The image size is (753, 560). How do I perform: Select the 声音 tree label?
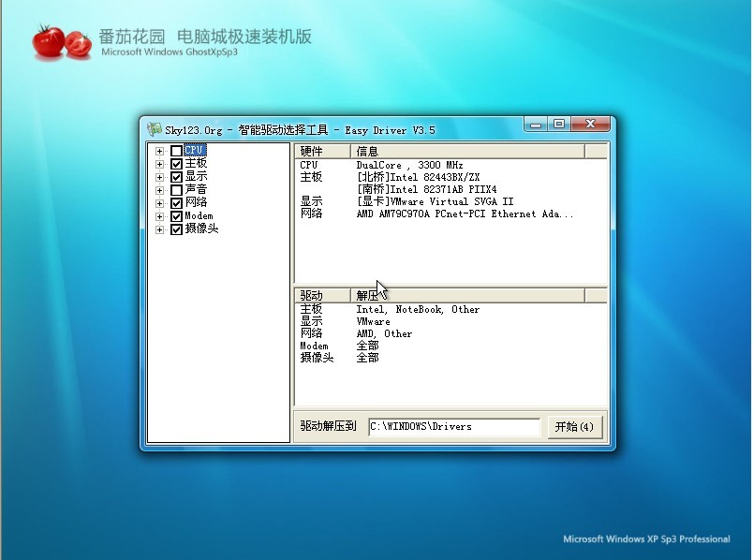(x=196, y=190)
